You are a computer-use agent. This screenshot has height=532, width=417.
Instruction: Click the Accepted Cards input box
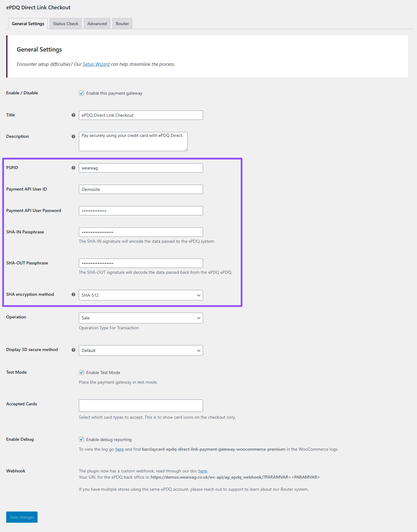[x=141, y=406]
